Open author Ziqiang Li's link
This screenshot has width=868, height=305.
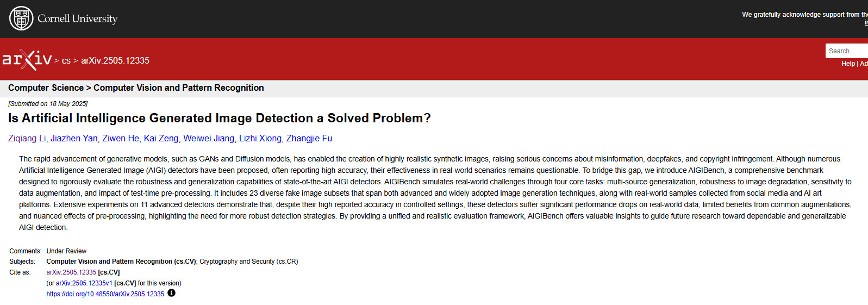(x=27, y=139)
